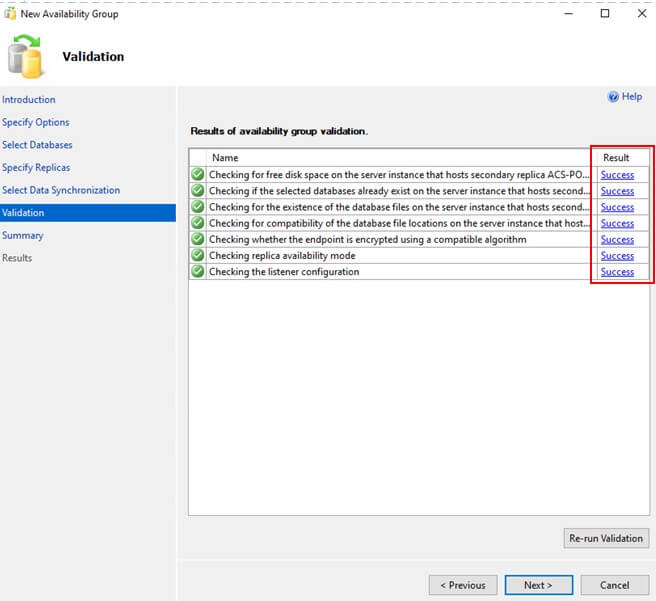Open Success link for free disk space check
The image size is (656, 601).
(x=617, y=175)
